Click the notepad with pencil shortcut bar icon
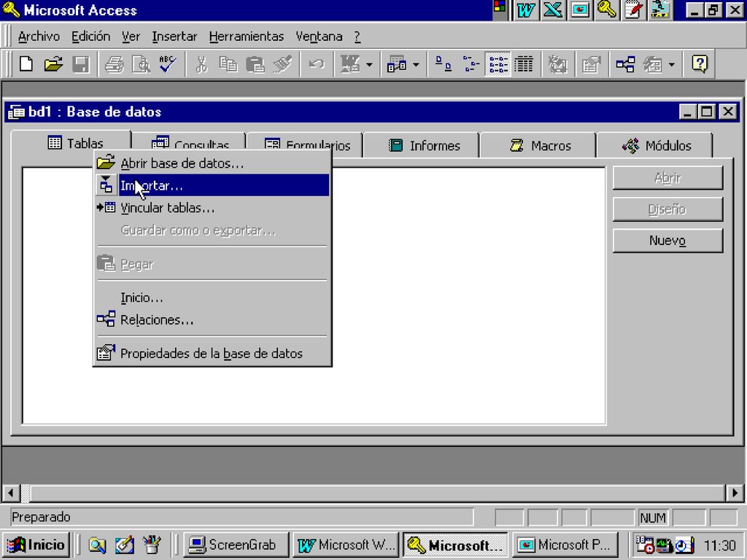Viewport: 747px width, 560px height. [x=634, y=9]
